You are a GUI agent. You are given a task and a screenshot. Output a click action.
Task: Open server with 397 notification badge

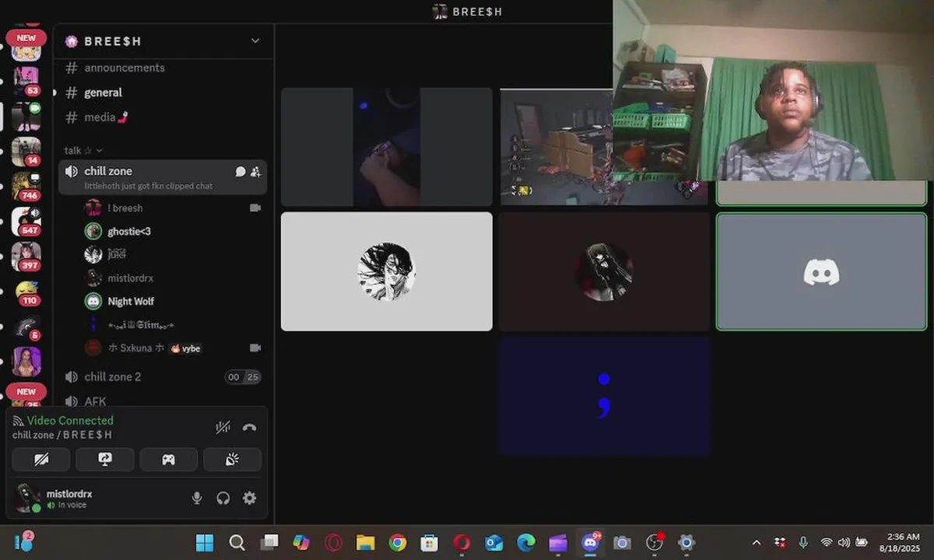coord(26,257)
